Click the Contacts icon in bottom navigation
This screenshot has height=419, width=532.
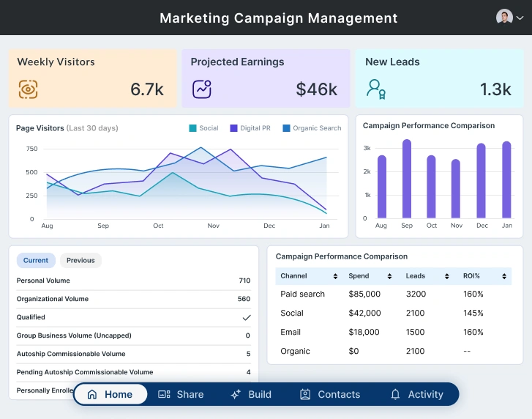[x=305, y=394]
